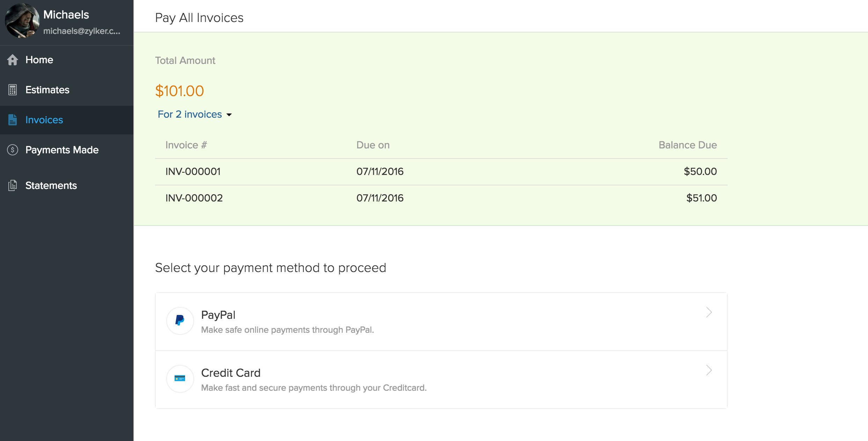Image resolution: width=868 pixels, height=441 pixels.
Task: Select the Estimates calculator icon
Action: click(13, 90)
